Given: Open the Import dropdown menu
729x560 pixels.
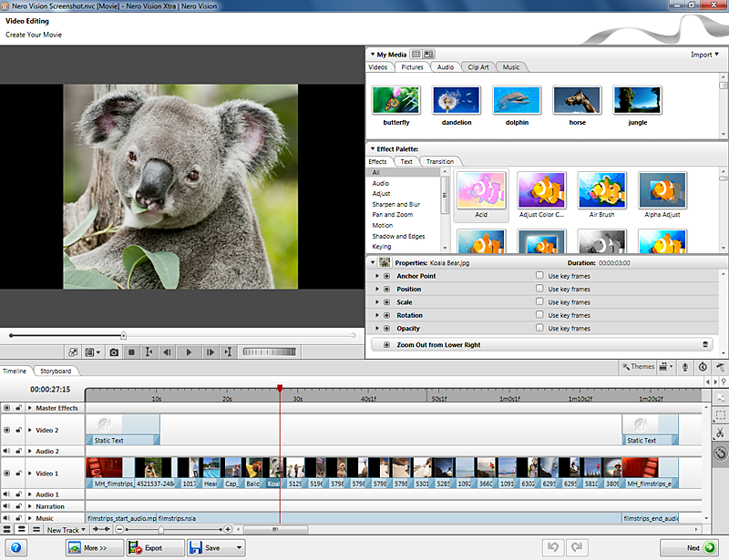Looking at the screenshot, I should (x=704, y=55).
